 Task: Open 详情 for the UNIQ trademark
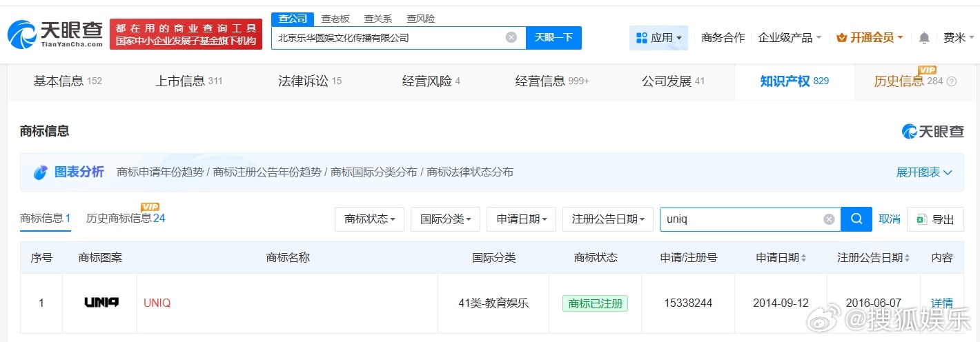[x=942, y=303]
